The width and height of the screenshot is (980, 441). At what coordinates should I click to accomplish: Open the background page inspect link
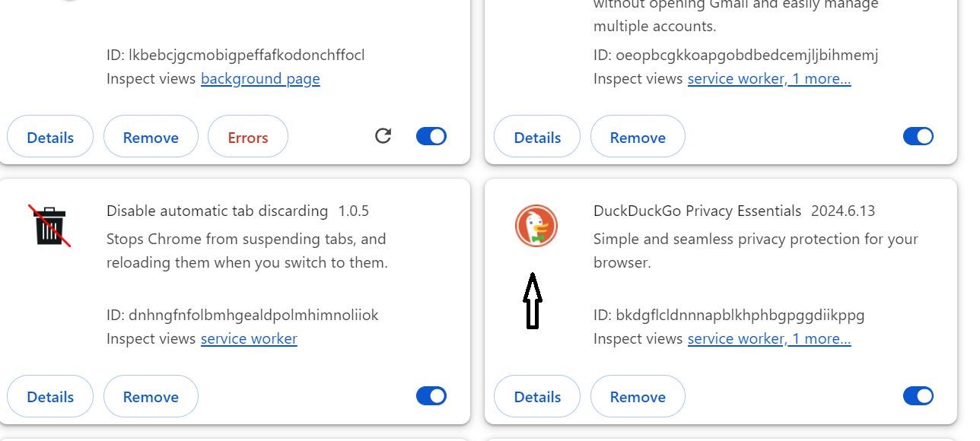click(x=260, y=79)
